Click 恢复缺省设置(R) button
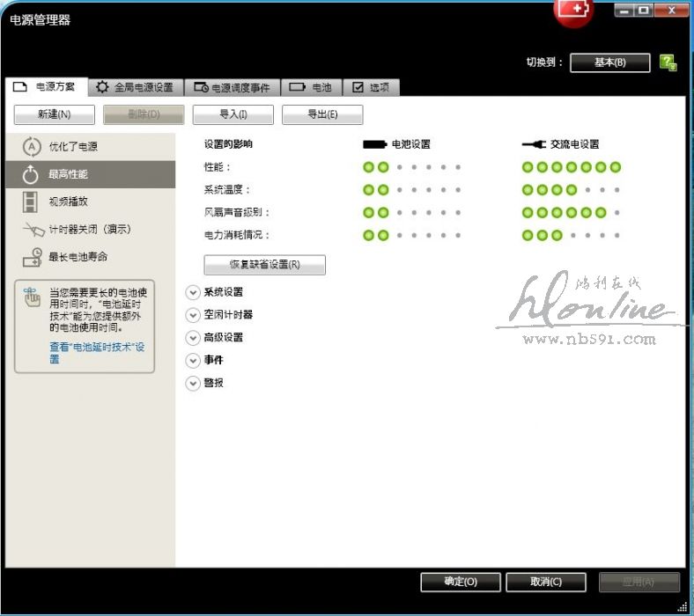 pyautogui.click(x=264, y=265)
